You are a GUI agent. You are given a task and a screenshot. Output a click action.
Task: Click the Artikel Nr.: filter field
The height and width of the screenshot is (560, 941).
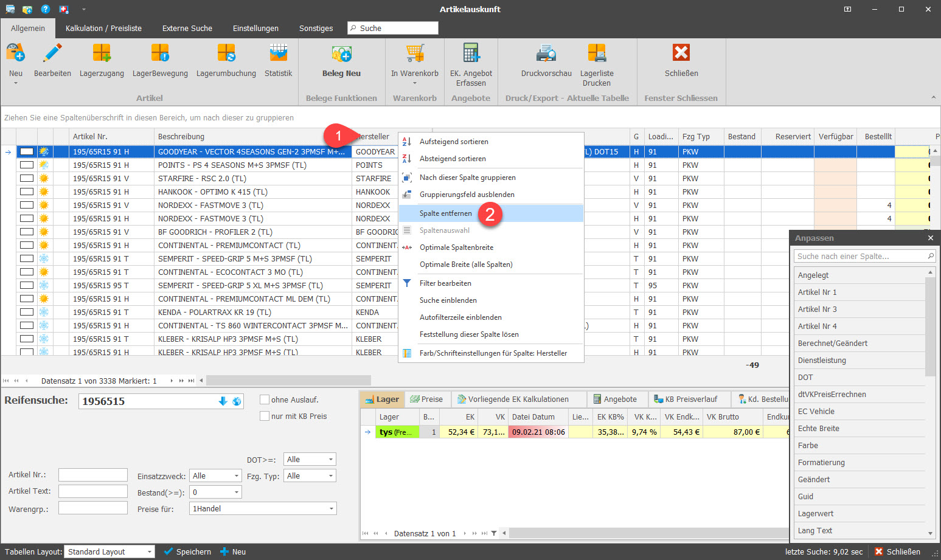[x=93, y=475]
